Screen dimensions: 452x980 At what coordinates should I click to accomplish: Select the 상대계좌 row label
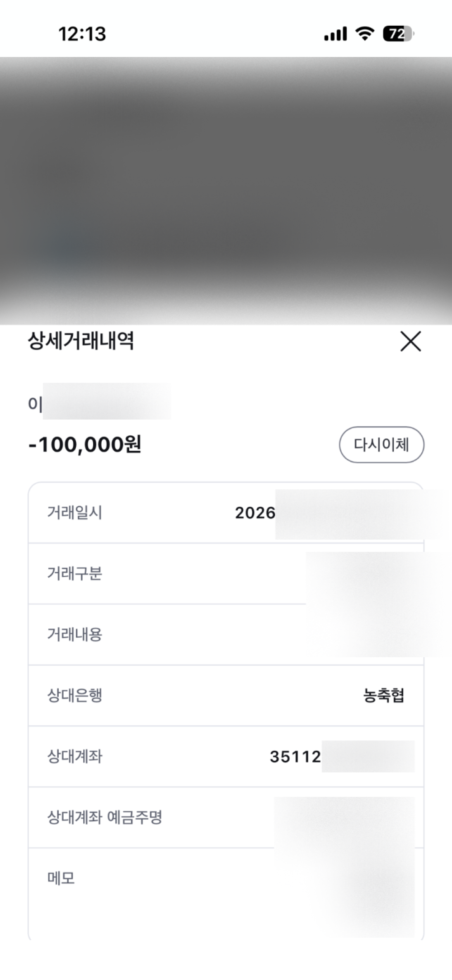75,757
